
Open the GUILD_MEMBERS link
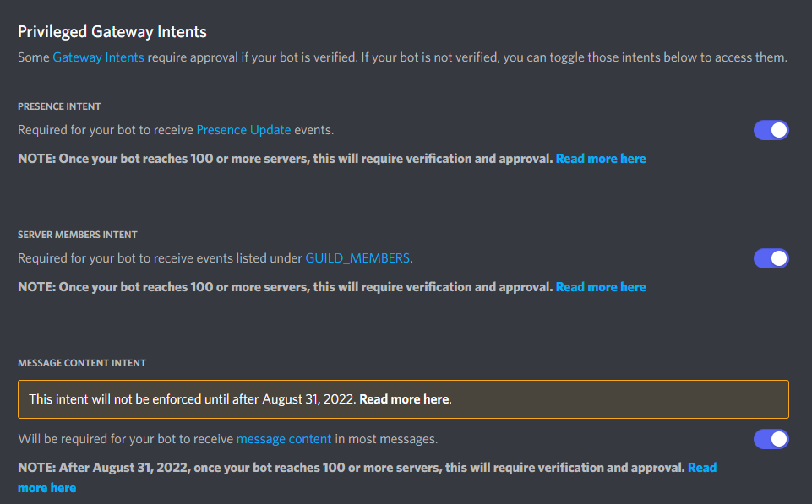tap(357, 258)
